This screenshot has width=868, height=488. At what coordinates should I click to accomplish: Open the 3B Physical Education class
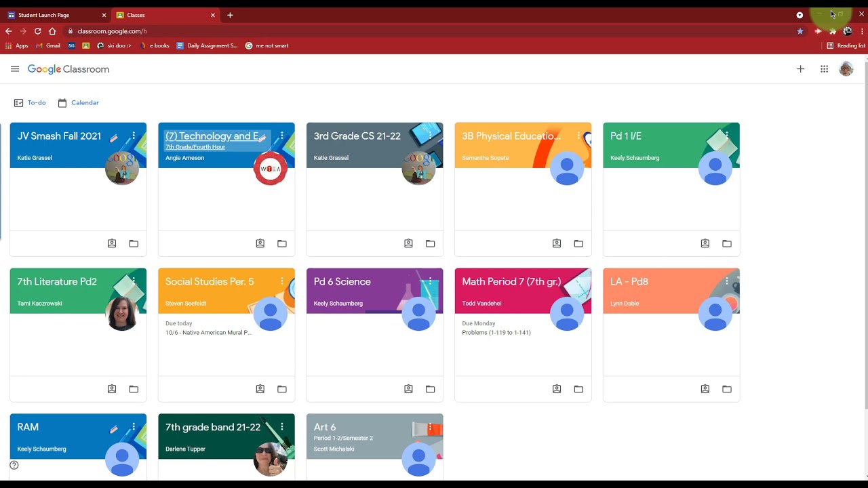(511, 136)
